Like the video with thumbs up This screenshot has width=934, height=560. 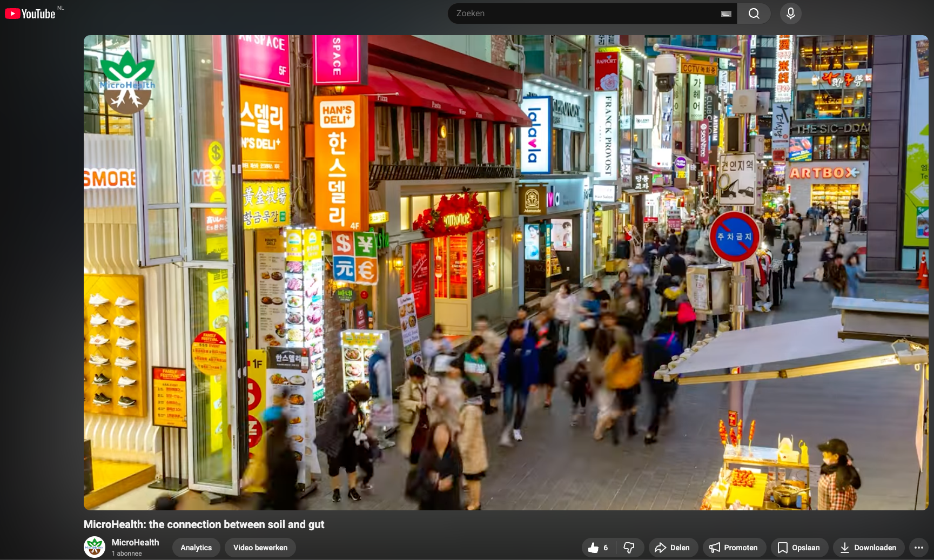(597, 548)
